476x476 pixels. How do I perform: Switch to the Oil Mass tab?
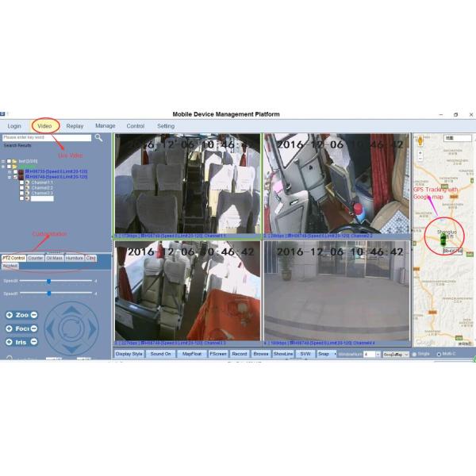point(55,258)
